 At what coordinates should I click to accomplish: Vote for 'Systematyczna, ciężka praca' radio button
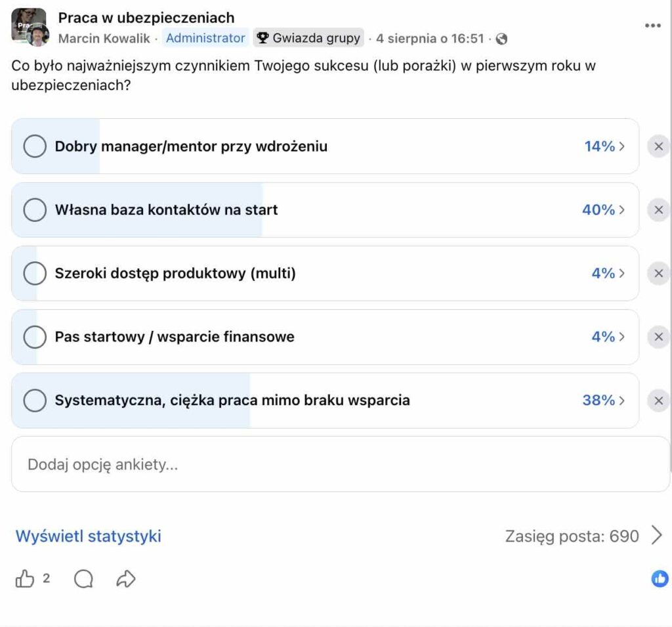pos(35,400)
